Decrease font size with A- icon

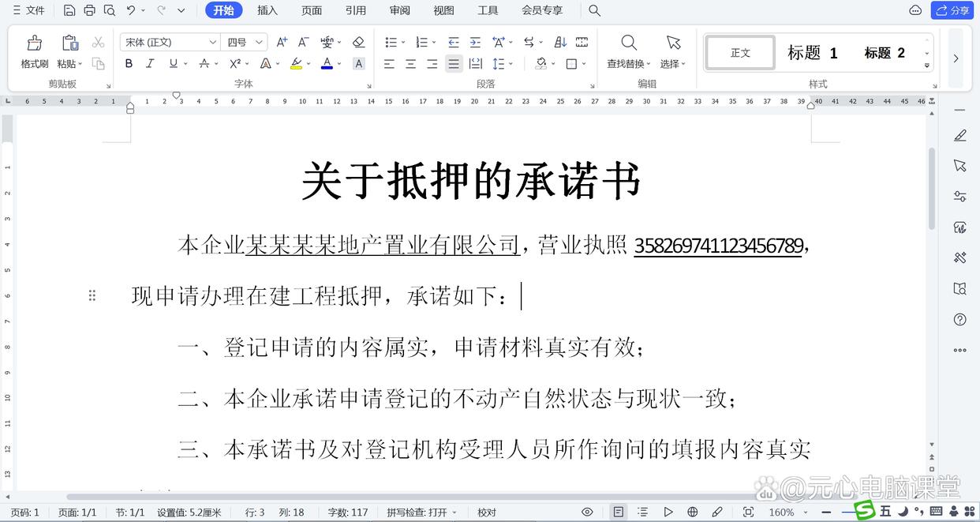304,42
